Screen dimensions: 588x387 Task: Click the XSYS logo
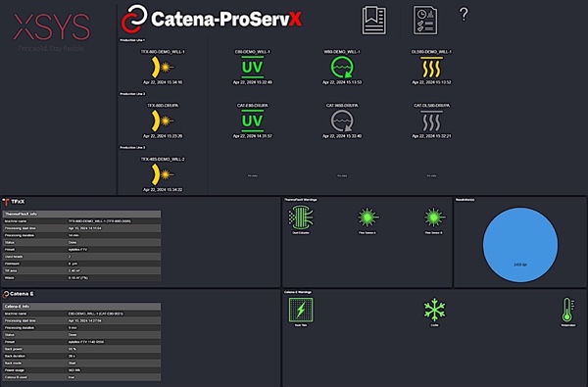click(x=52, y=27)
